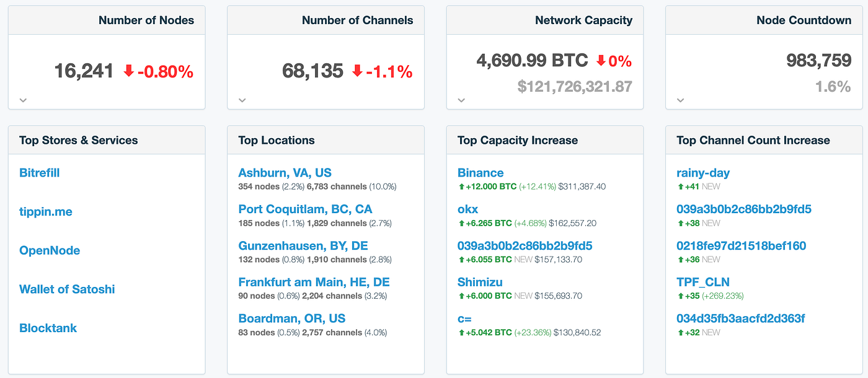Select Ashburn, VA, US in Top Locations
The image size is (868, 378).
tap(285, 172)
